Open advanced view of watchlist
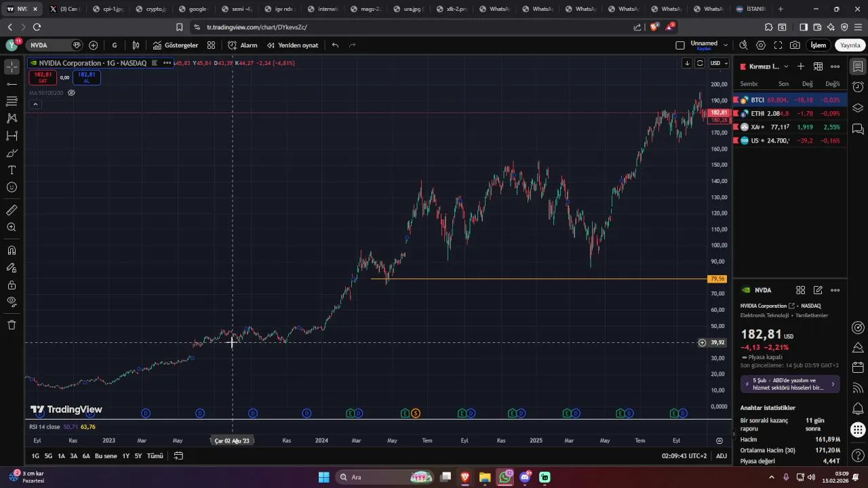 click(x=818, y=66)
